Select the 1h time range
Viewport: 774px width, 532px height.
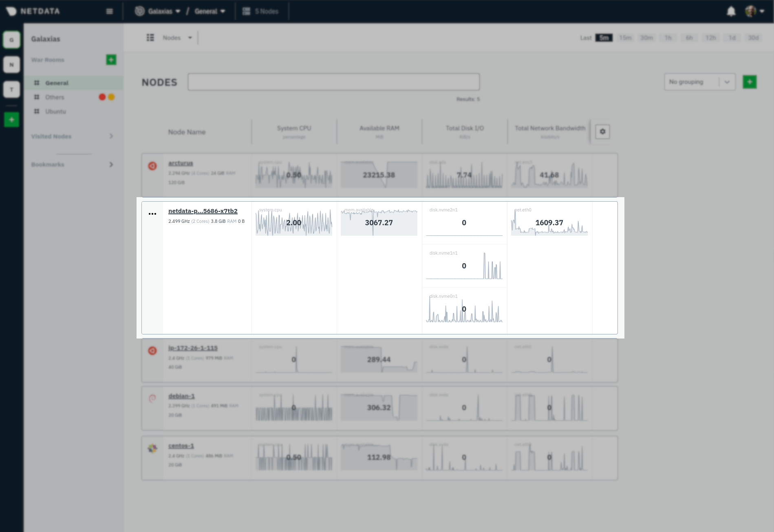tap(668, 38)
